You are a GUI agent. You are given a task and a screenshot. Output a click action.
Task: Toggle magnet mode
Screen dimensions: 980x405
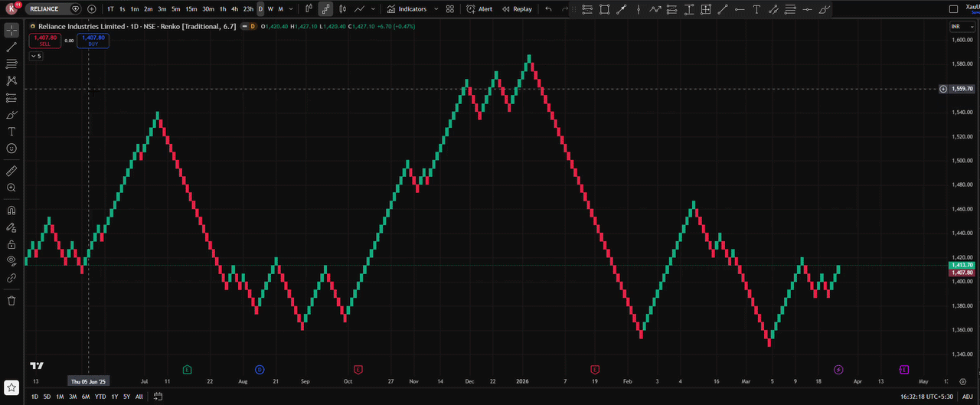tap(11, 211)
